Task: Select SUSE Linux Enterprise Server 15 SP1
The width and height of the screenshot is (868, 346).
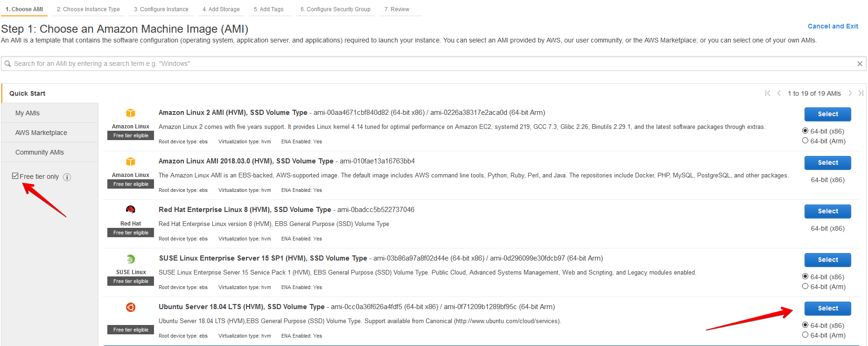Action: (828, 260)
